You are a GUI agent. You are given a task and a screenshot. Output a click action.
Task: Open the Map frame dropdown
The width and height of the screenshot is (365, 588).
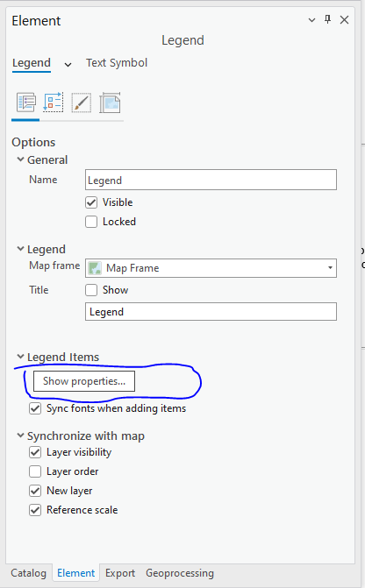tap(211, 268)
